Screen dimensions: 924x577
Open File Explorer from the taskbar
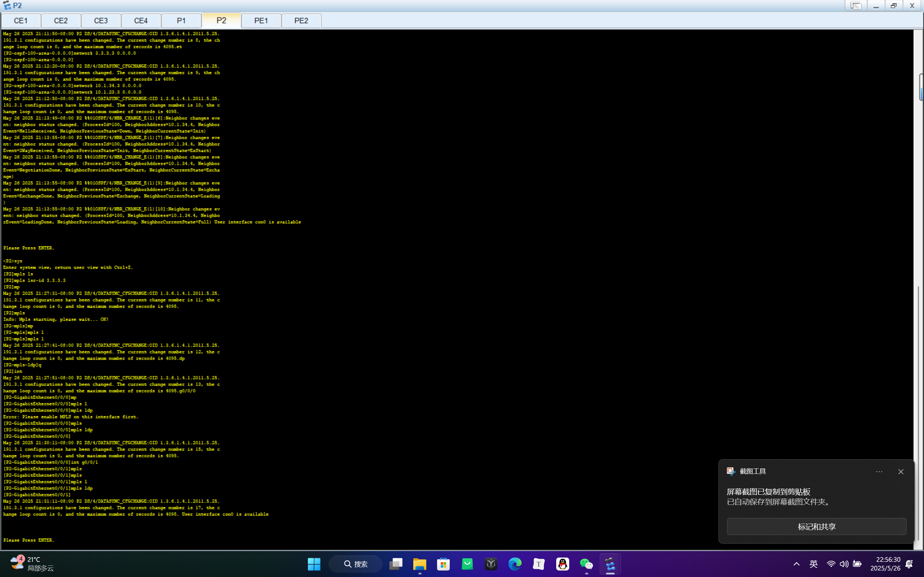tap(420, 564)
